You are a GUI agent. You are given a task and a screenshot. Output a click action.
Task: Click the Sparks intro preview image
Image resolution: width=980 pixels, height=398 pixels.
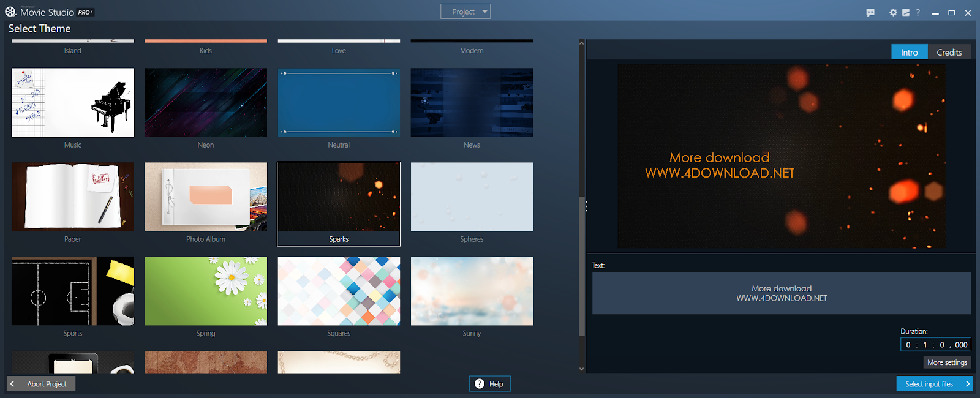pyautogui.click(x=781, y=156)
